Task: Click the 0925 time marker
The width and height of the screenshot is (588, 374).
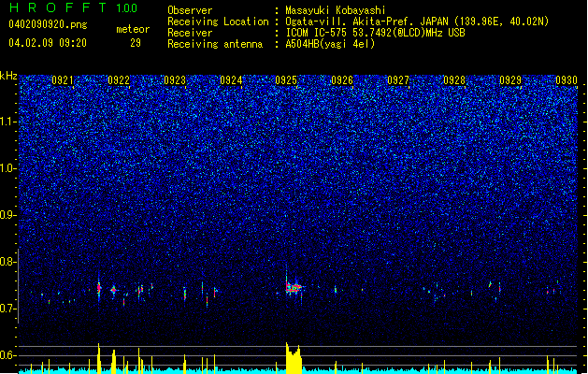Action: (286, 80)
